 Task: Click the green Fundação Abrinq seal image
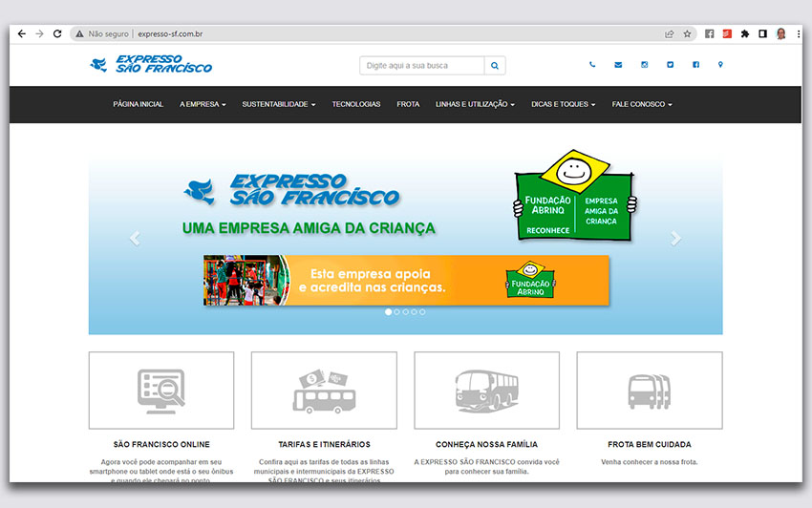click(x=575, y=195)
